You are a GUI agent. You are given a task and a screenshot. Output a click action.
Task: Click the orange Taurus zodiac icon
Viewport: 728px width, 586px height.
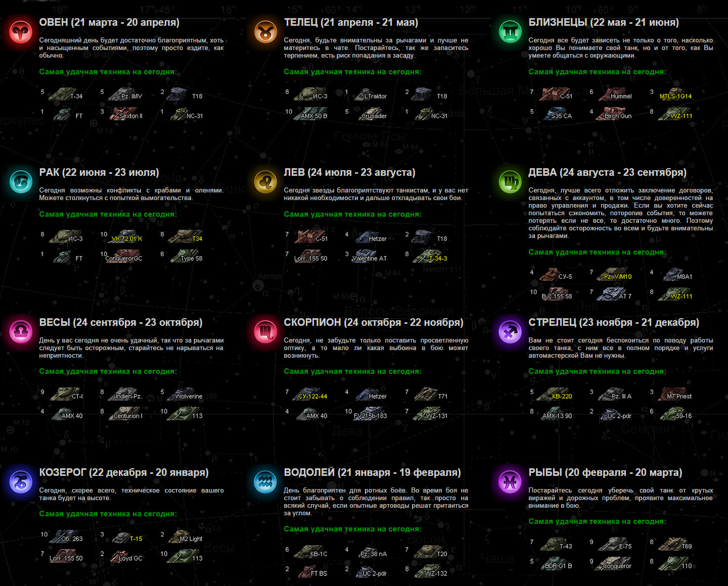(x=265, y=31)
